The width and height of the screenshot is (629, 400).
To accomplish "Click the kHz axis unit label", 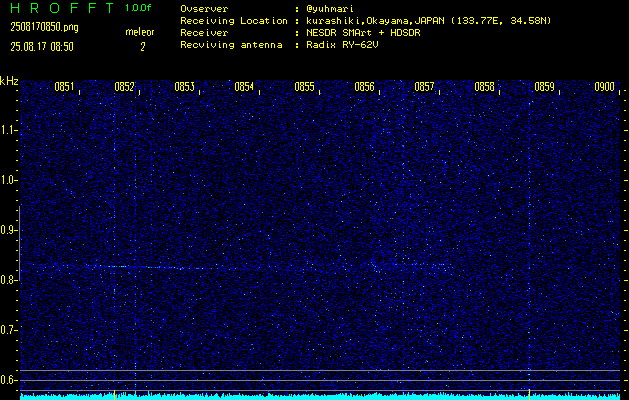I will point(9,81).
